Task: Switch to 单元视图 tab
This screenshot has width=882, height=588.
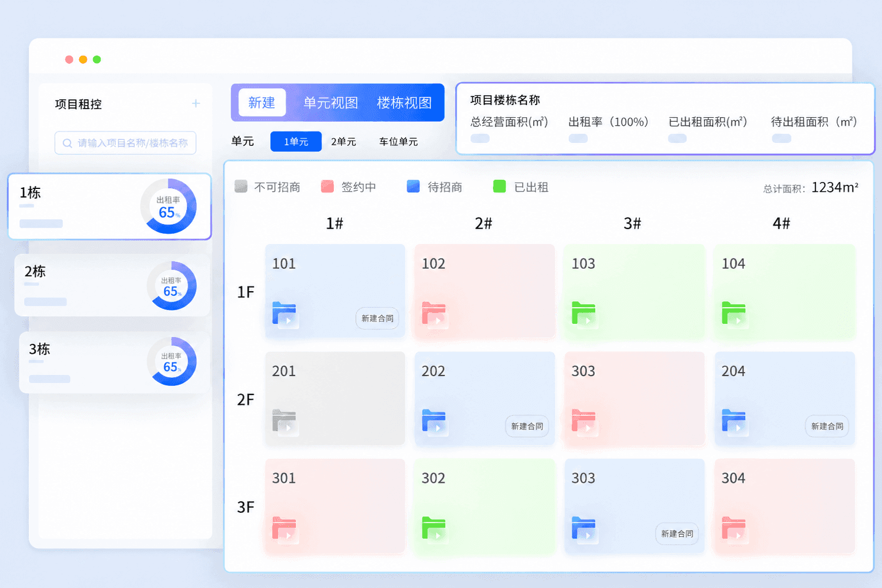Action: [330, 103]
